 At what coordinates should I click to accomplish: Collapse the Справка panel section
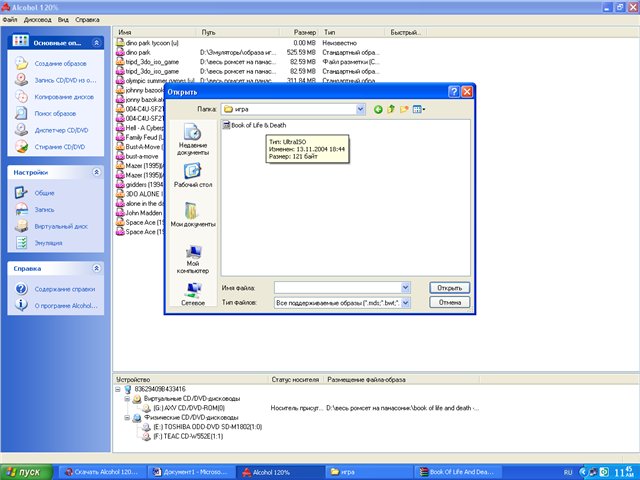point(96,268)
